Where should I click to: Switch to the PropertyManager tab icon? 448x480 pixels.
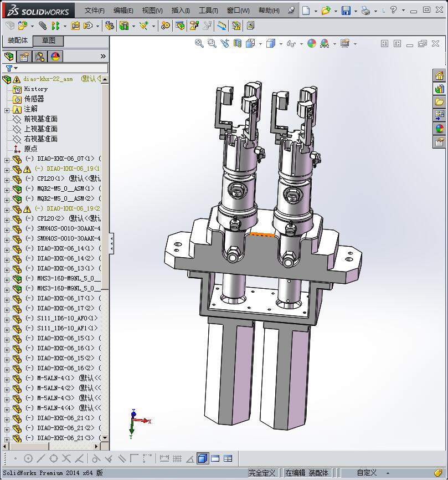24,57
